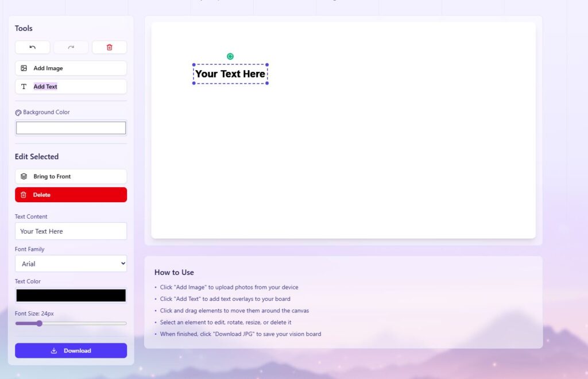Click the green rotate handle above text
The image size is (588, 379).
[230, 56]
